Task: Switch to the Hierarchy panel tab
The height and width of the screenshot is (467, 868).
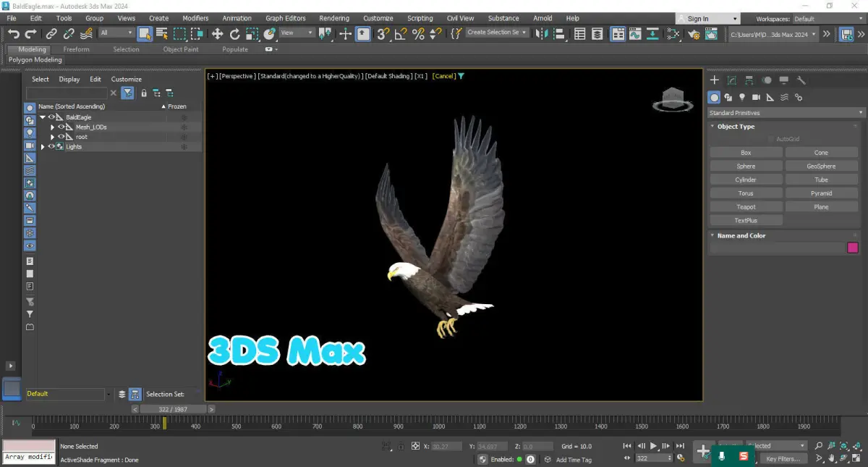Action: point(749,80)
